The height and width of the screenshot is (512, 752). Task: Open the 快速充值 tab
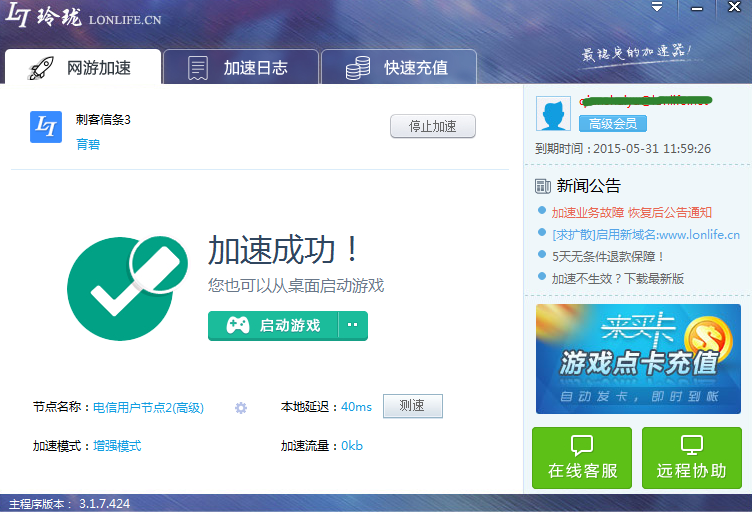click(x=399, y=67)
